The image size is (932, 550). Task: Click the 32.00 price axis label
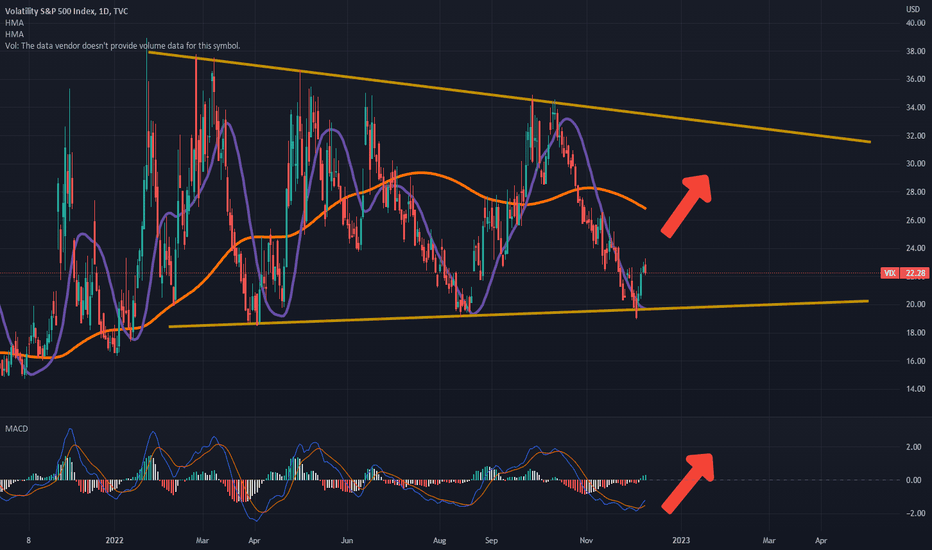(x=915, y=136)
